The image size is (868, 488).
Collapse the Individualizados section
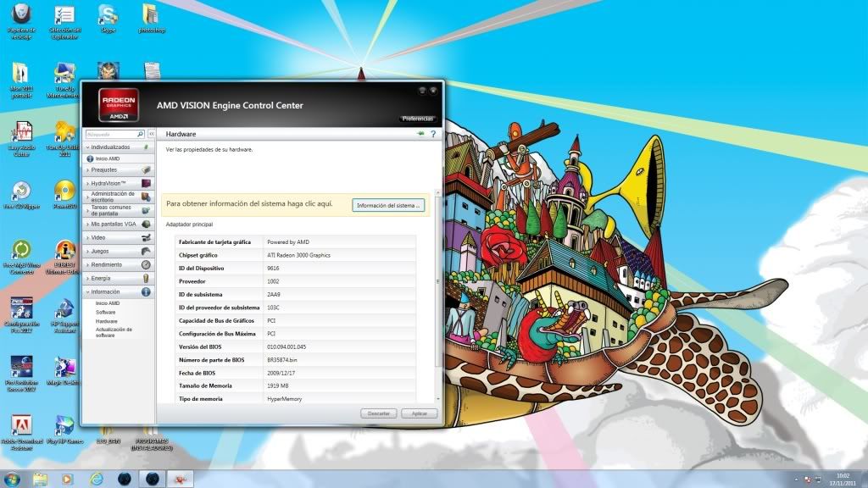point(88,147)
